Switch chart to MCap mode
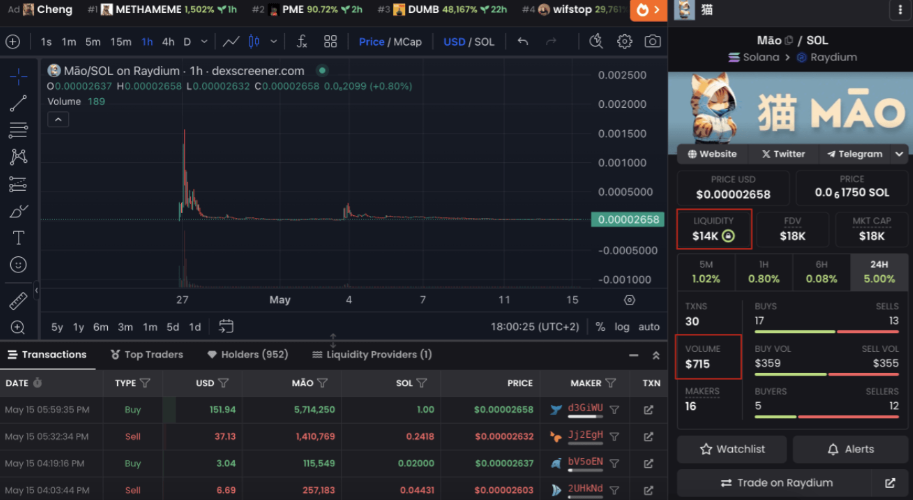 pyautogui.click(x=408, y=42)
